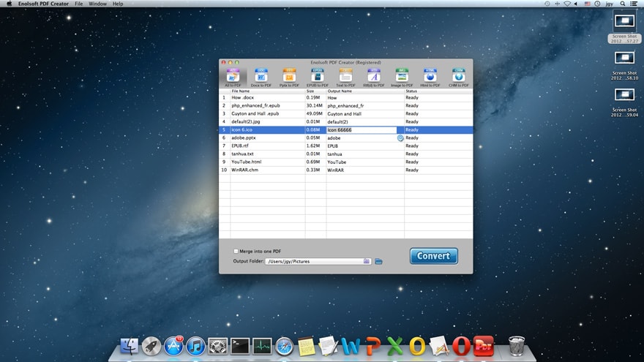Click the 49.09M size cell
This screenshot has height=362, width=644.
(x=314, y=113)
